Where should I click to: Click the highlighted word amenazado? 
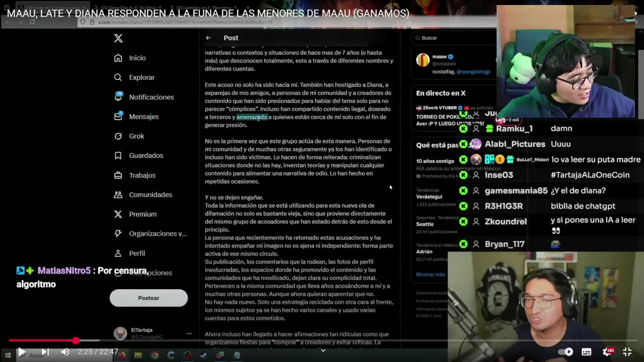(x=252, y=117)
